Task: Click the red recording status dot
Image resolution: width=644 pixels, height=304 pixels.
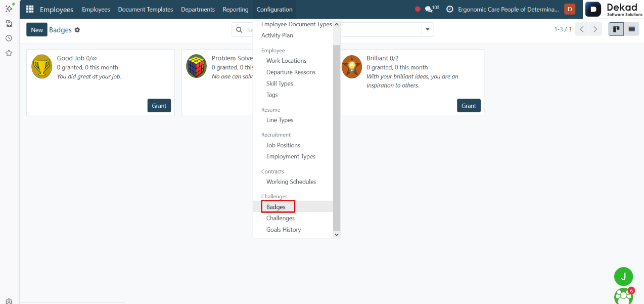Action: pos(418,9)
